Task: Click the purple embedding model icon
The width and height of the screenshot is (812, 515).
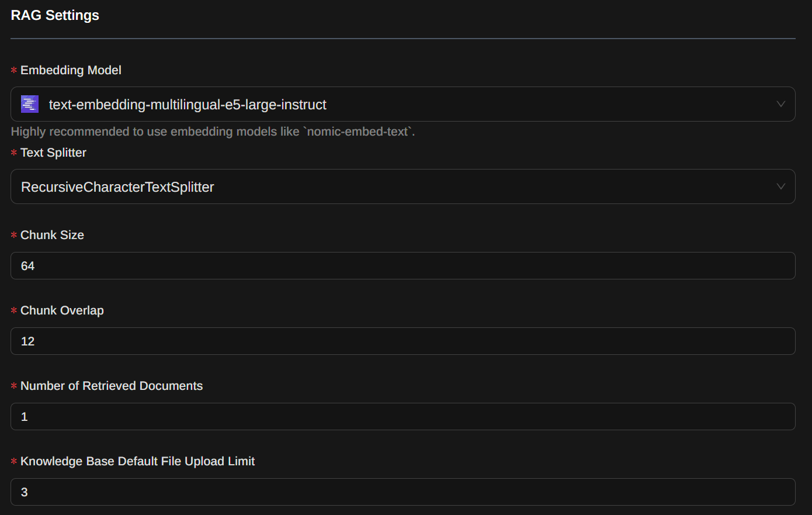Action: [30, 104]
